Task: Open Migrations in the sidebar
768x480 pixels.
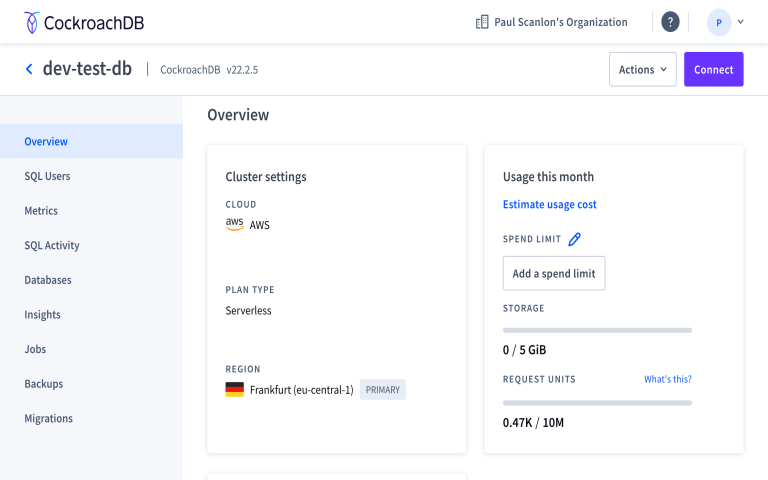Action: pyautogui.click(x=91, y=418)
